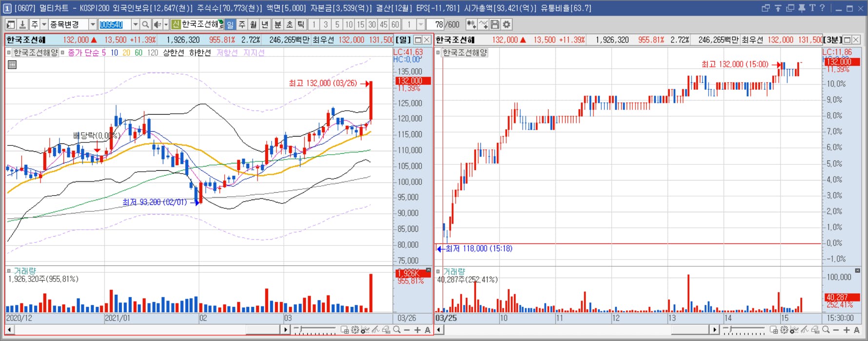Select the 15 interval button
The height and width of the screenshot is (341, 868).
pos(360,24)
